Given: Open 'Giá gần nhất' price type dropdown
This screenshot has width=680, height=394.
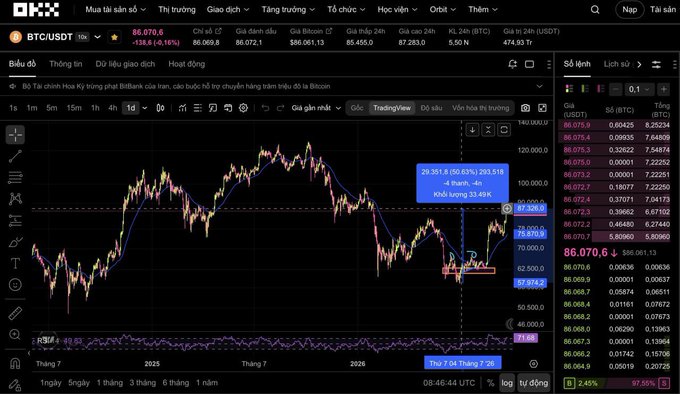Looking at the screenshot, I should coord(316,108).
